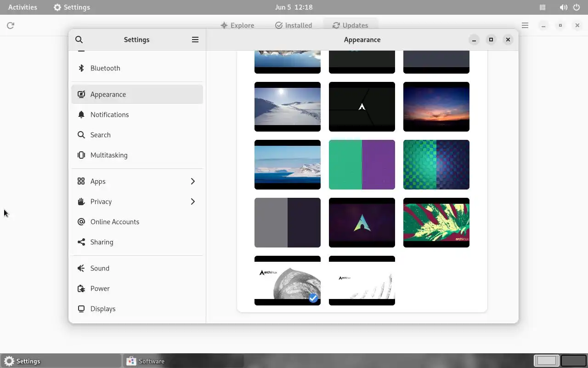Switch to Updates tab in Software

tap(351, 25)
